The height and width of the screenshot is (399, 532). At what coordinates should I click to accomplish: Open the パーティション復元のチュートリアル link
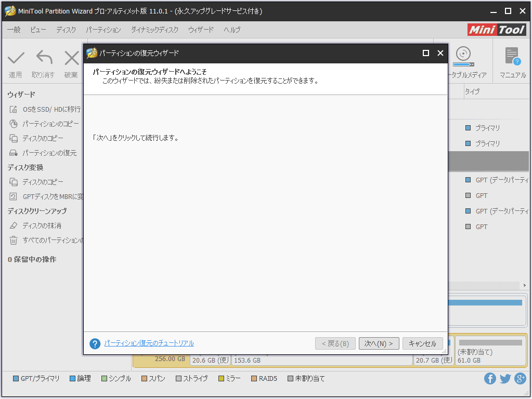(149, 343)
